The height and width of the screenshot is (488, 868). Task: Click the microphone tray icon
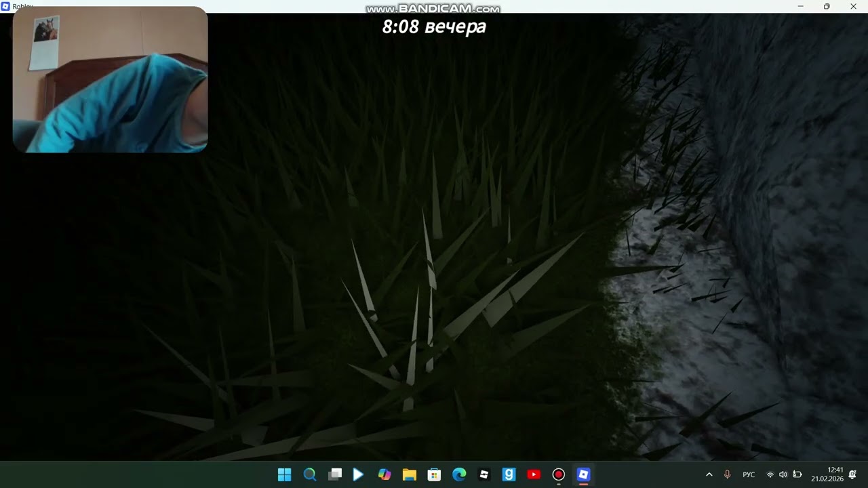click(727, 474)
